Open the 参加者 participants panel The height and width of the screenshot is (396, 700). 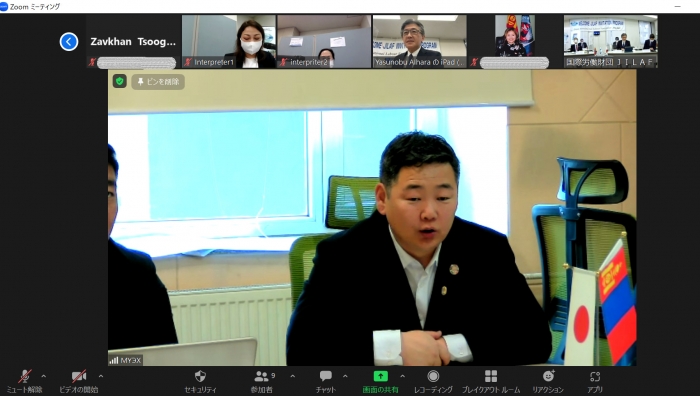click(262, 382)
